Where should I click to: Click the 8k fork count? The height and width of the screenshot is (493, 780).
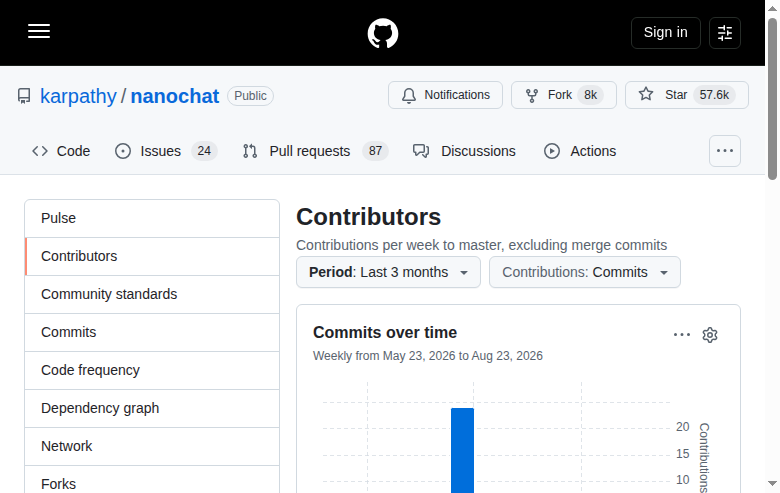tap(590, 95)
